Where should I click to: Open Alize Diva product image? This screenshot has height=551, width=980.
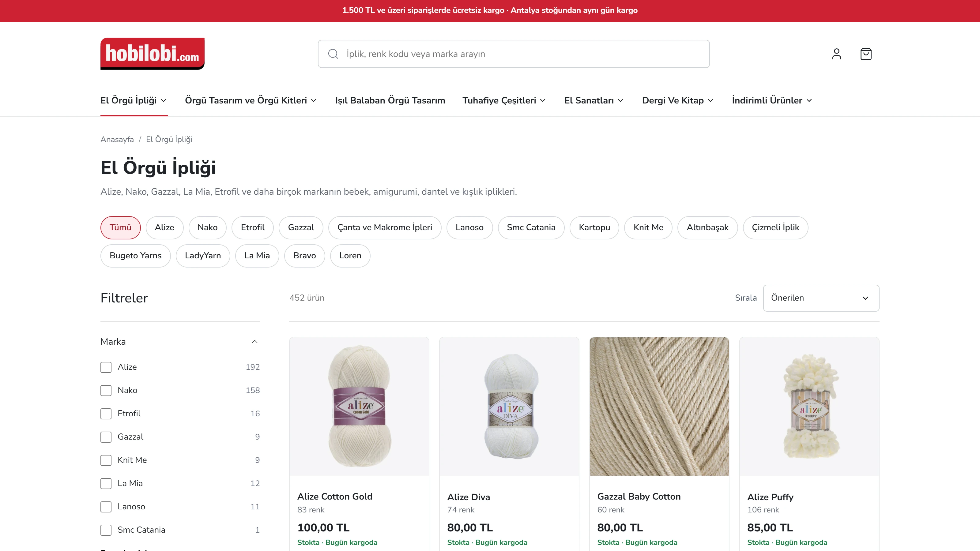509,406
